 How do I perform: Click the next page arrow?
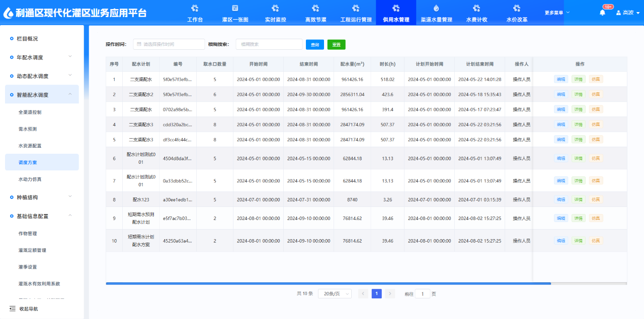[390, 294]
